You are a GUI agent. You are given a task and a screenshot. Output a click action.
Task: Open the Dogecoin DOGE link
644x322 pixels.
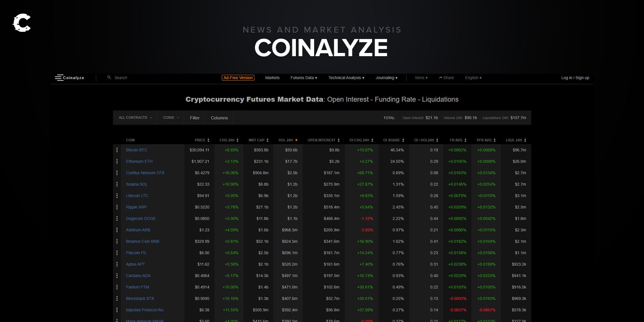[x=141, y=219]
